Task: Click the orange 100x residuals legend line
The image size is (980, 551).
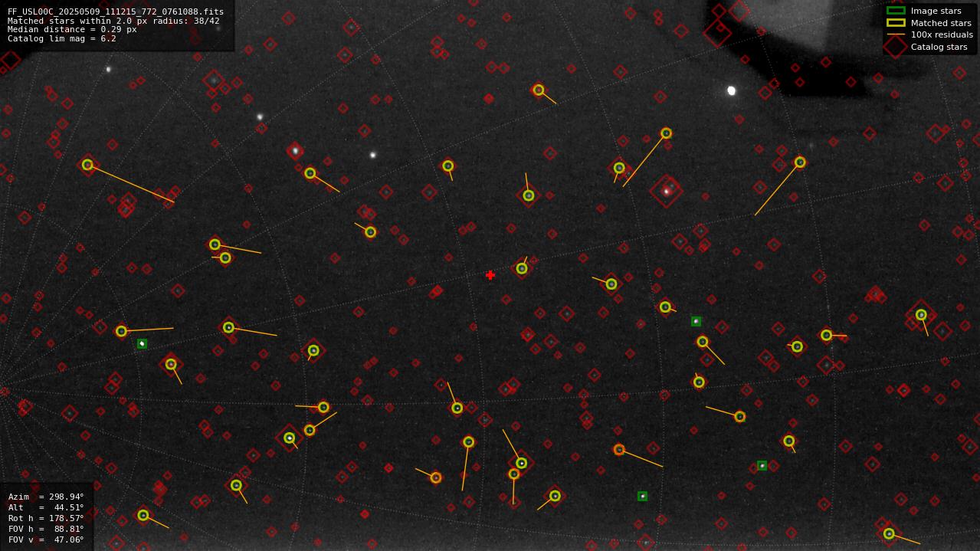Action: (896, 34)
